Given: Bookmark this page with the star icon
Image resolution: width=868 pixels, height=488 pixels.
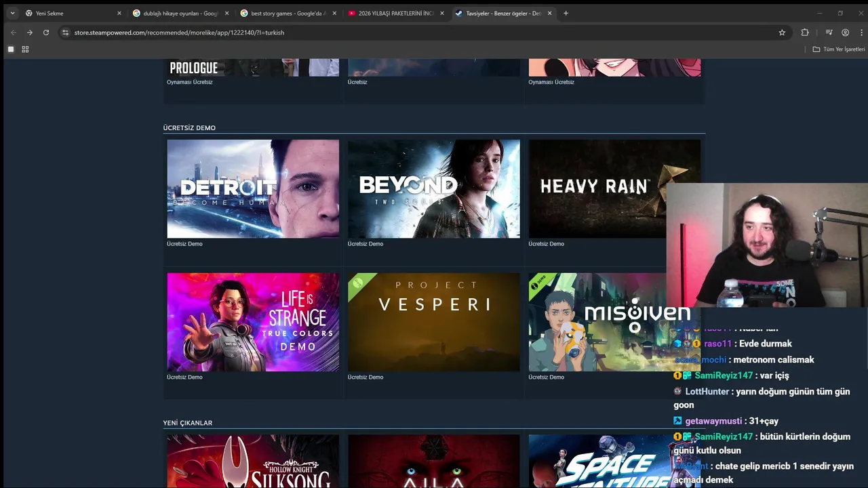Looking at the screenshot, I should tap(782, 33).
